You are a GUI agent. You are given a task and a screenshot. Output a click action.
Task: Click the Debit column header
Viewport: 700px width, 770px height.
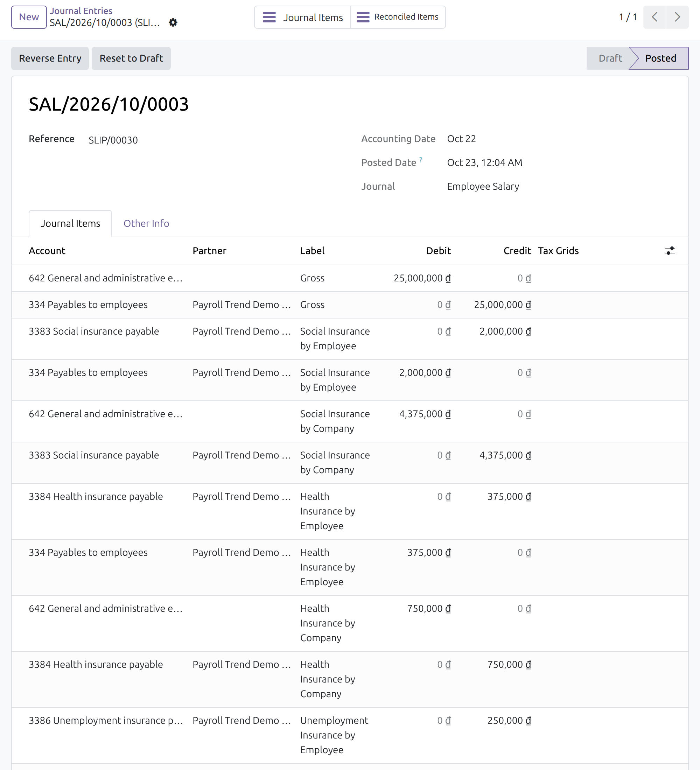pos(438,251)
